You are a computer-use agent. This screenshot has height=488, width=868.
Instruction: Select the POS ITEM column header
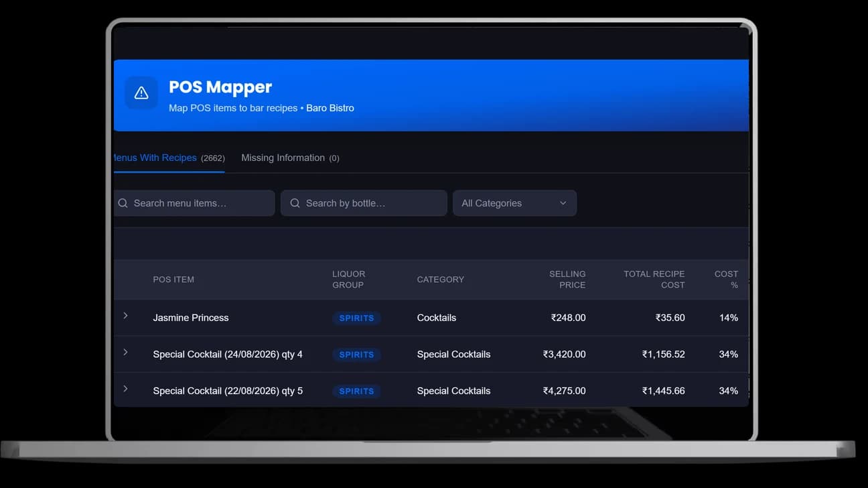click(x=173, y=280)
